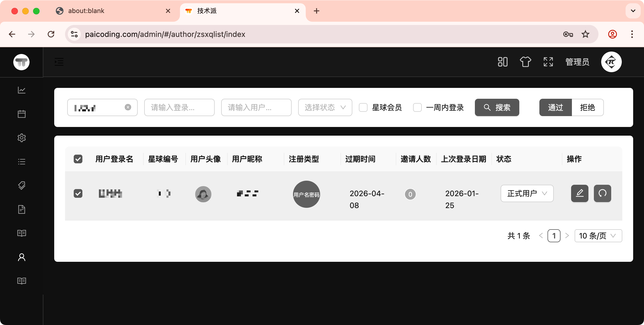Expand the 选择状态 dropdown
This screenshot has height=325, width=644.
pos(325,108)
